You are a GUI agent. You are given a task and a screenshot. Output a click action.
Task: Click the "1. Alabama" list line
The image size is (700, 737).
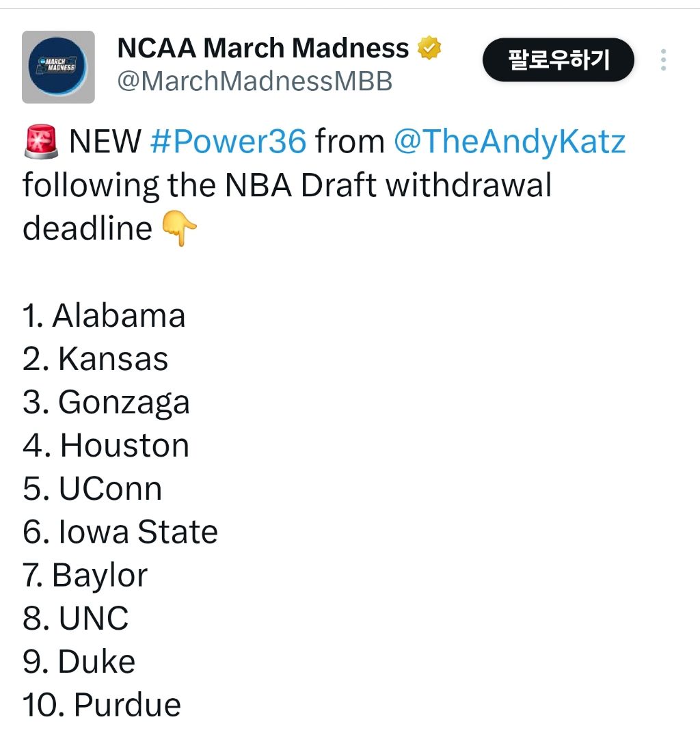pyautogui.click(x=104, y=316)
